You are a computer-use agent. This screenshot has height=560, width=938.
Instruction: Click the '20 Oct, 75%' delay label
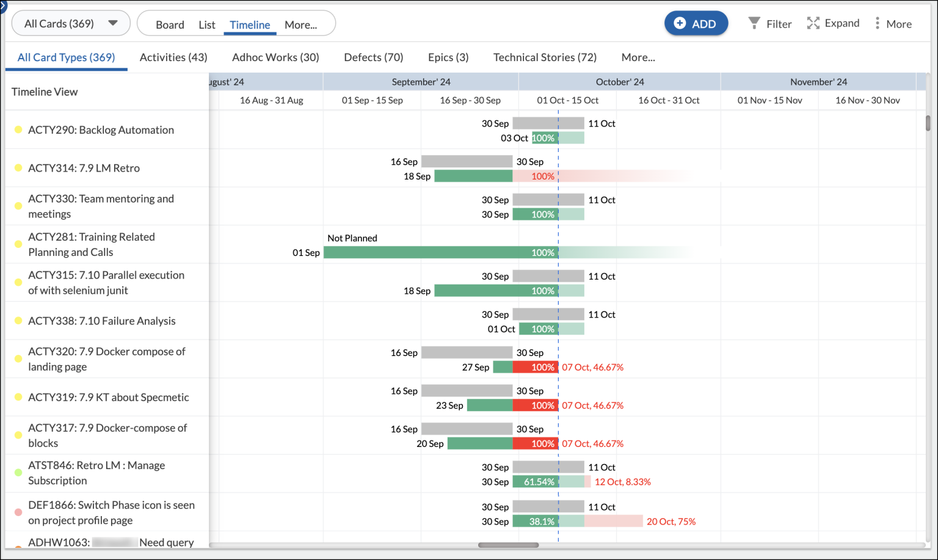pyautogui.click(x=671, y=522)
